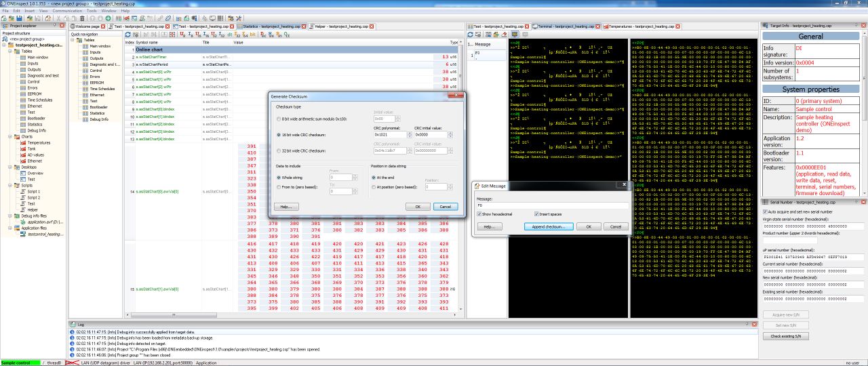This screenshot has width=868, height=366.
Task: Select the U8 data type icon
Action: (x=182, y=34)
